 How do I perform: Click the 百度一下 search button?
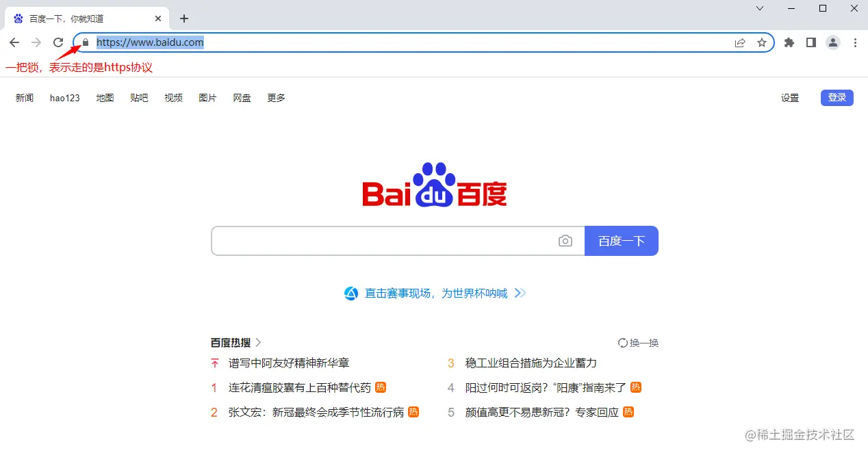point(622,241)
